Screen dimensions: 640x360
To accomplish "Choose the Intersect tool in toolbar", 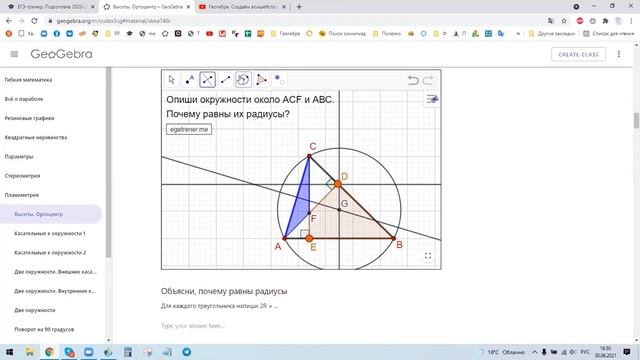I will pyautogui.click(x=207, y=80).
